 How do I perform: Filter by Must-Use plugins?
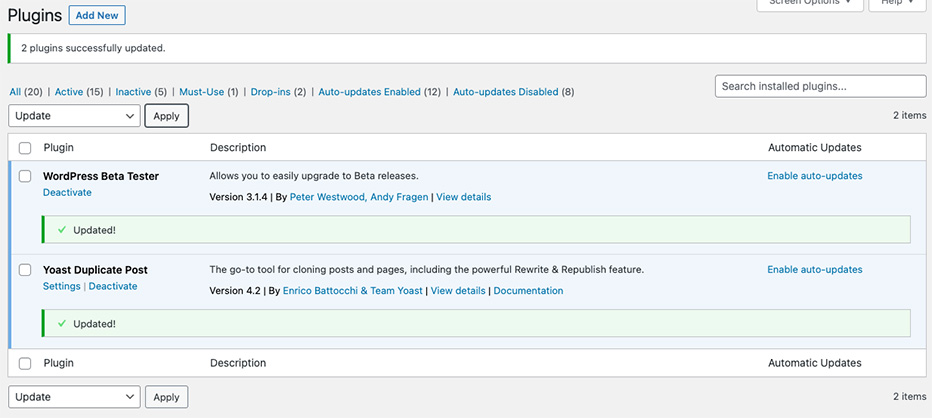point(201,92)
